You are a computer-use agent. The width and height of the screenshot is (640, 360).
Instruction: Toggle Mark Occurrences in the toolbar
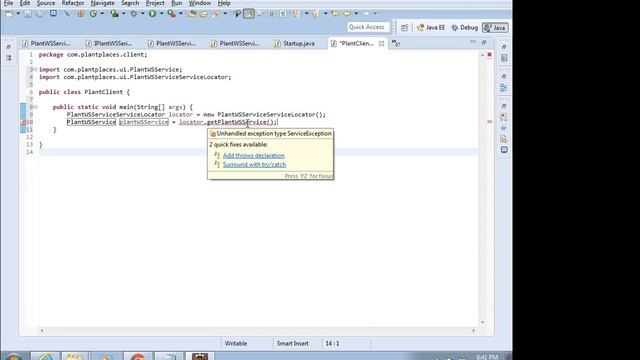(x=248, y=14)
